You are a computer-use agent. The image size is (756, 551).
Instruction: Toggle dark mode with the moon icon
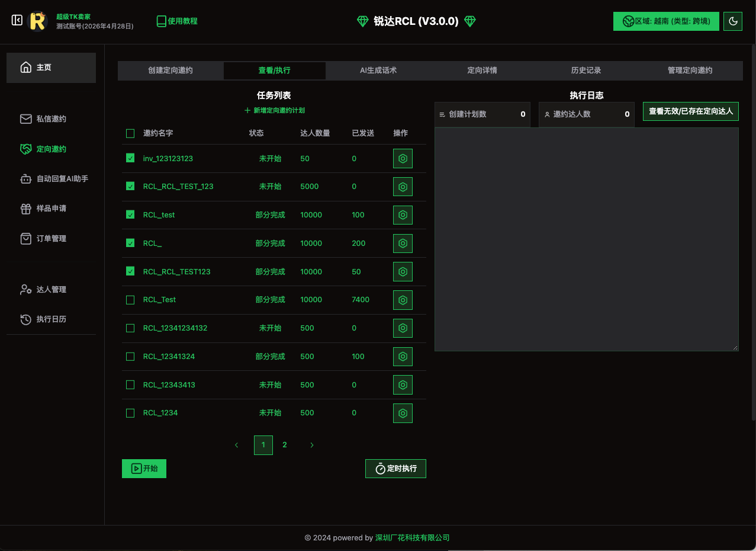[x=733, y=21]
